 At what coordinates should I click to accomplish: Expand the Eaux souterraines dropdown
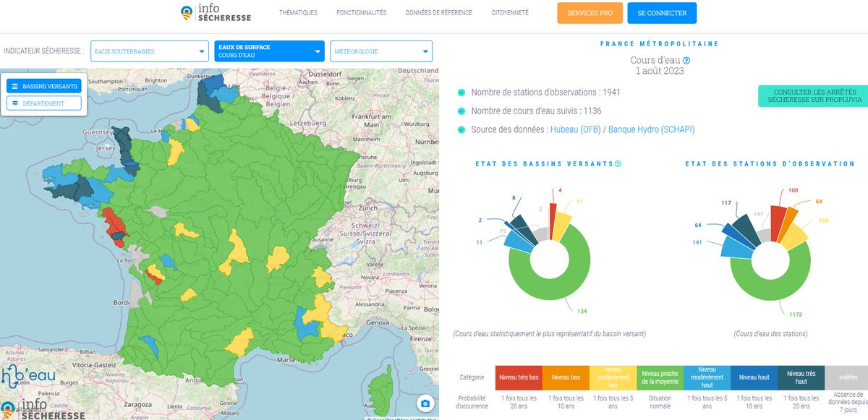pyautogui.click(x=150, y=51)
